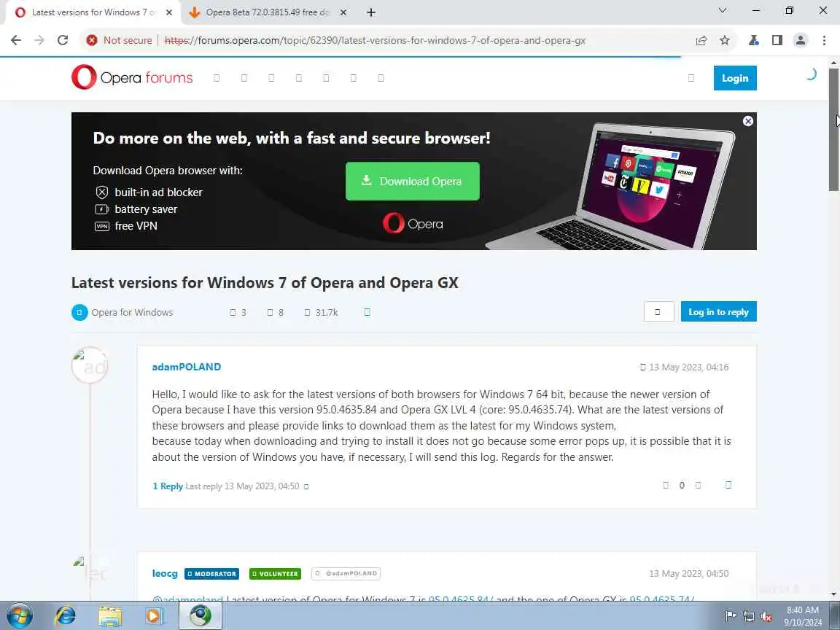Click the MODERATOR badge next to leocg
840x630 pixels.
[x=211, y=574]
